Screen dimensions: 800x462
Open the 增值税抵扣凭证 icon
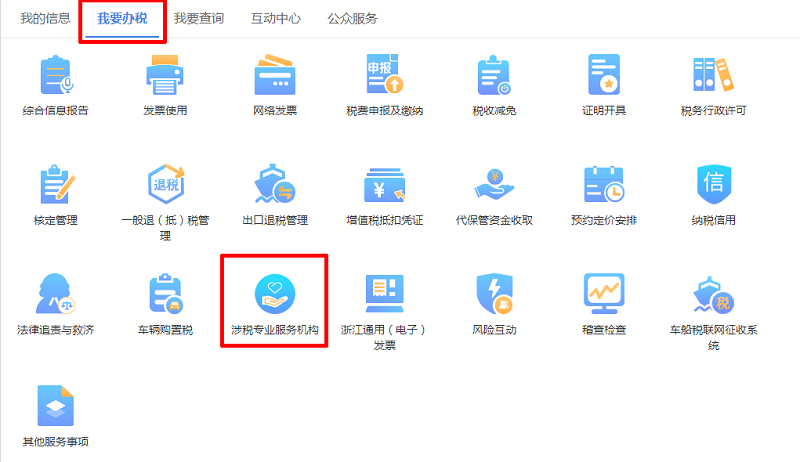[385, 186]
